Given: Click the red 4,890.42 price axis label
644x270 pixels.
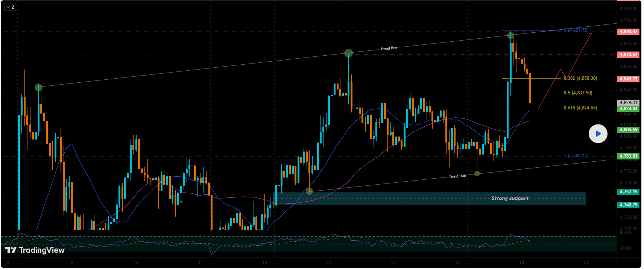Looking at the screenshot, I should coord(628,32).
